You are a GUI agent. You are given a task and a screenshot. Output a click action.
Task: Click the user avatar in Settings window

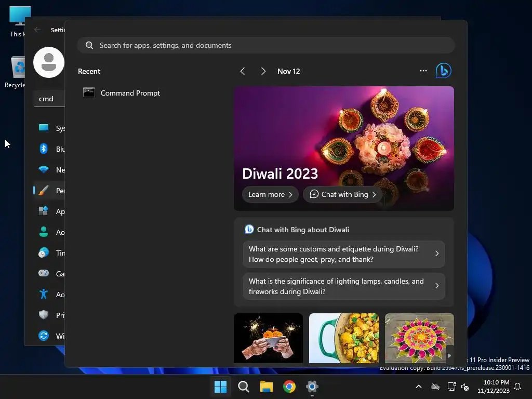[x=49, y=62]
